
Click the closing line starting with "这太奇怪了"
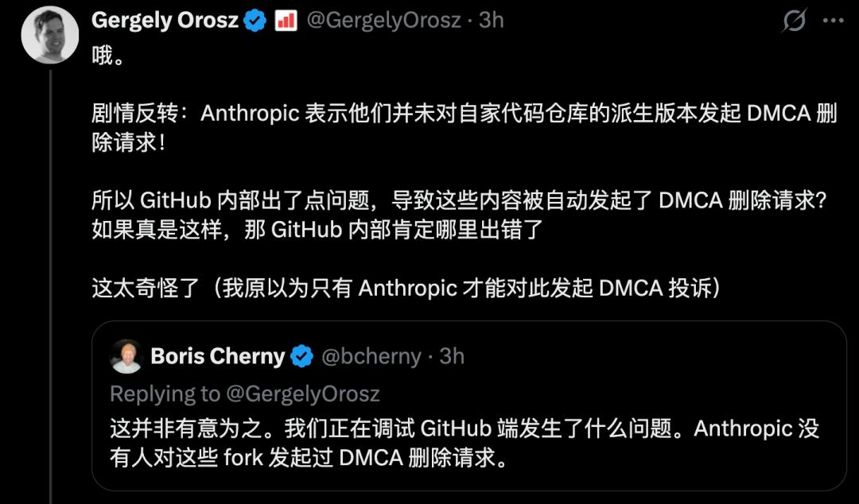pos(406,287)
